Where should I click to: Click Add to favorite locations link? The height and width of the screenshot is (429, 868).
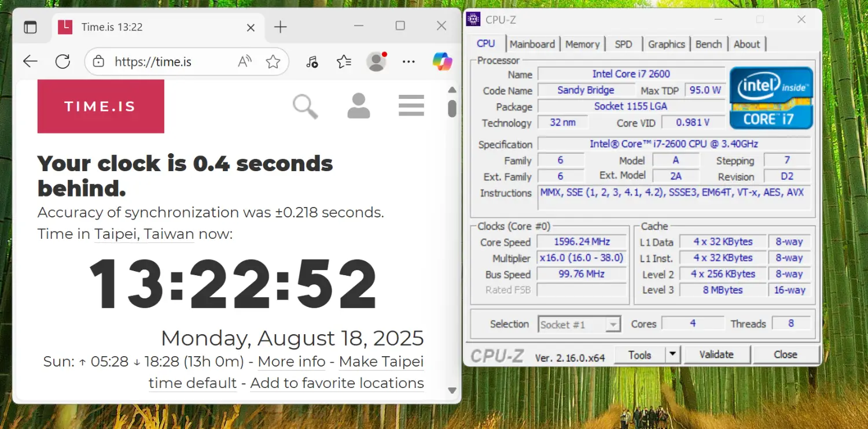tap(337, 383)
